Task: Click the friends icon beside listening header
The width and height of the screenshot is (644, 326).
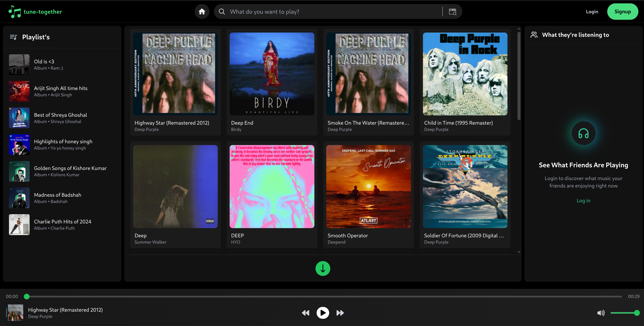Action: click(534, 35)
